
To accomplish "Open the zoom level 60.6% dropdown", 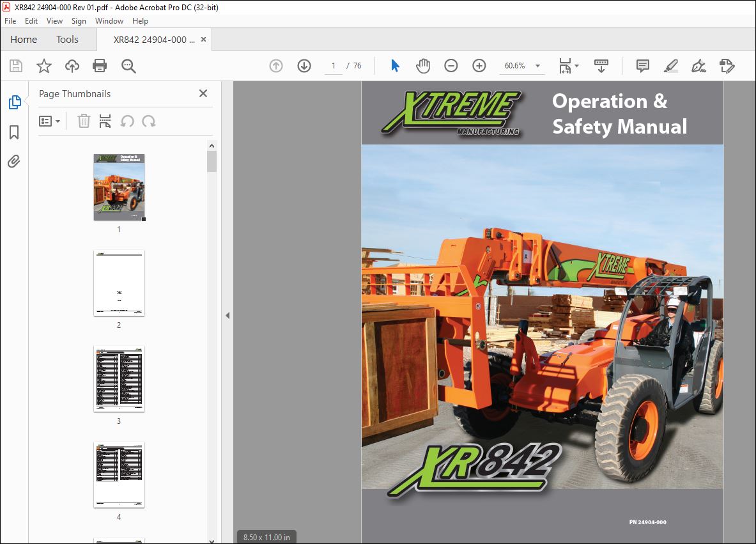I will pos(537,66).
